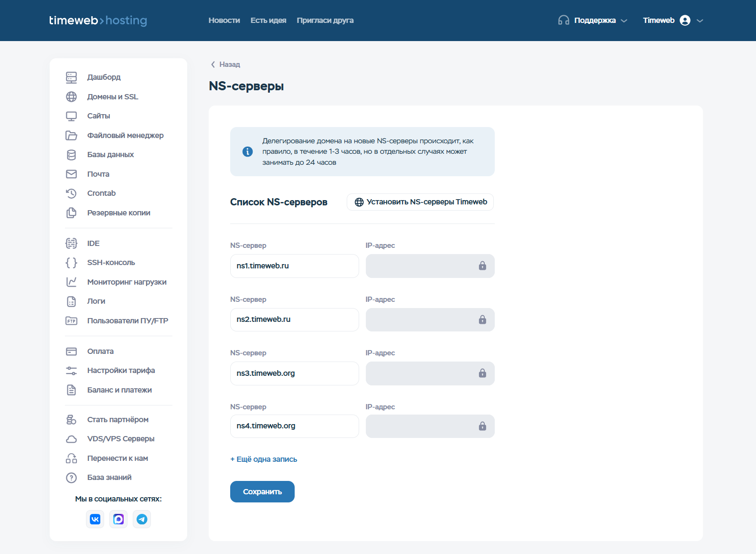This screenshot has height=554, width=756.
Task: Click the info icon in the delegation notice
Action: 247,151
